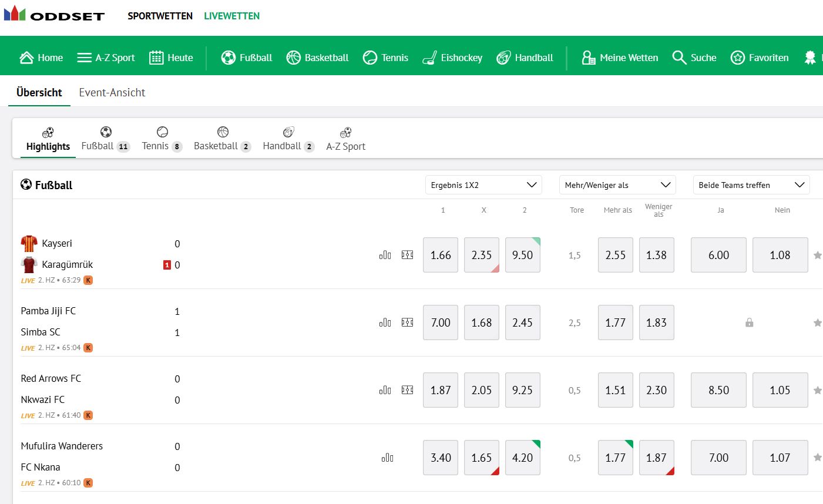823x504 pixels.
Task: Go to Favoriten in the navigation
Action: point(760,57)
